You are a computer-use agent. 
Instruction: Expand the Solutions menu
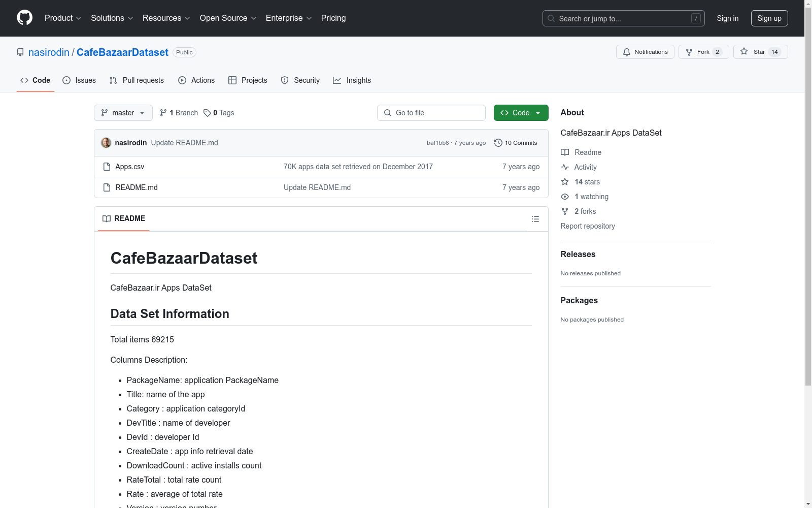coord(112,18)
